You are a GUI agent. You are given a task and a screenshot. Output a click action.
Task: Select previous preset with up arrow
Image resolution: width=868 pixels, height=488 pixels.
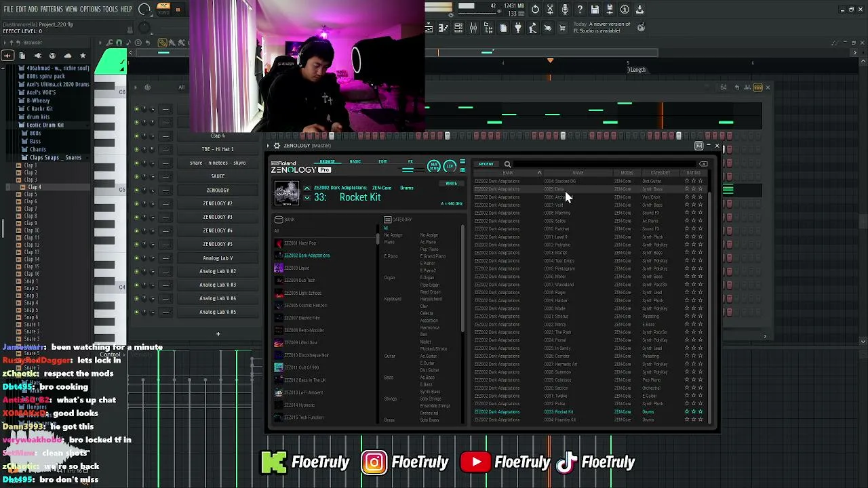(307, 188)
